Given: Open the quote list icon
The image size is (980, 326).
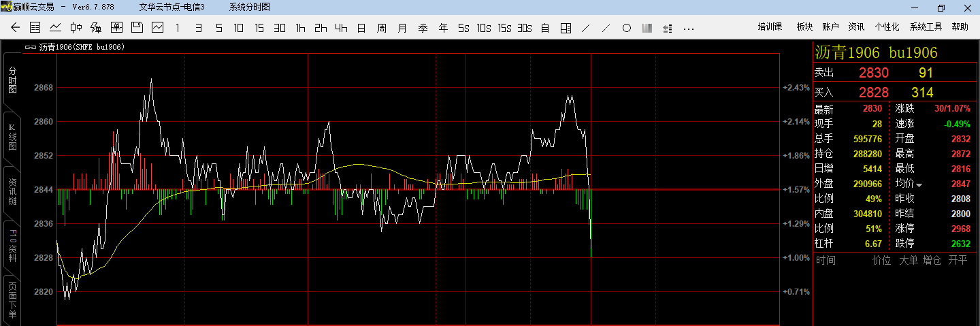Looking at the screenshot, I should click(x=35, y=28).
